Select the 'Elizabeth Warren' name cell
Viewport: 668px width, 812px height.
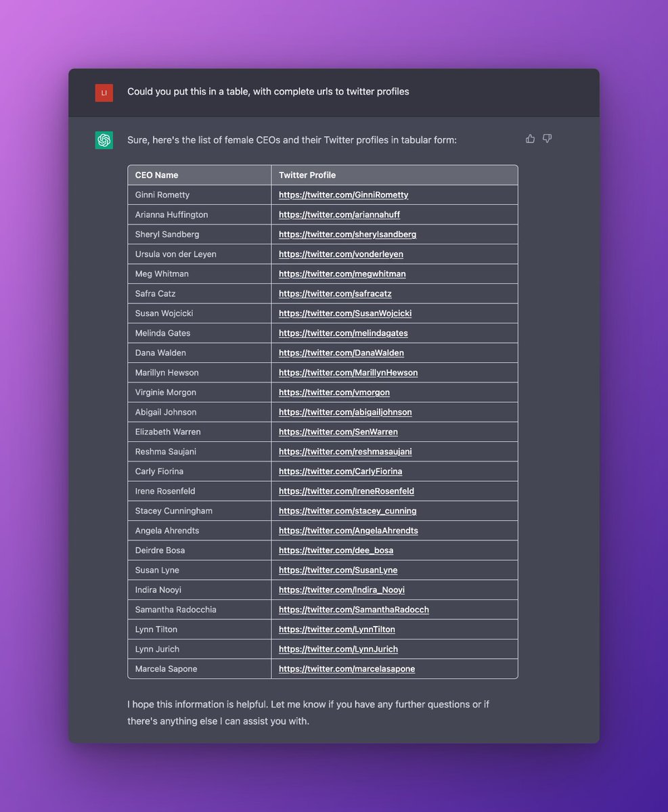(200, 432)
